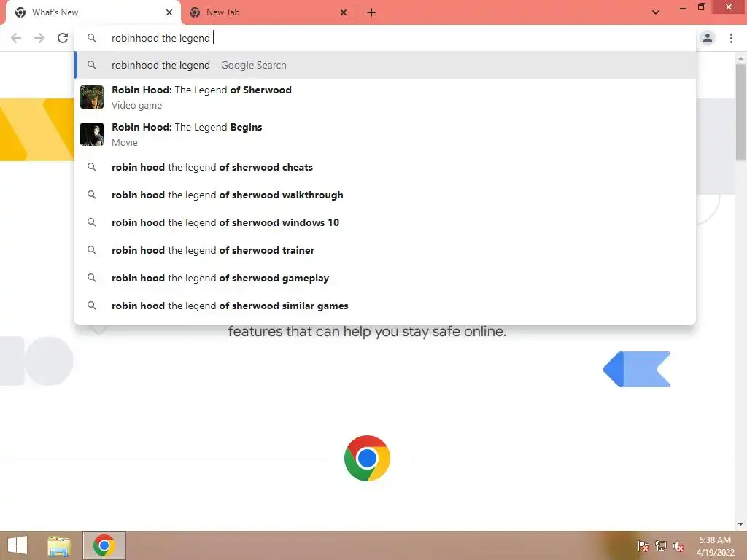747x560 pixels.
Task: Close the New Tab tab
Action: [344, 13]
